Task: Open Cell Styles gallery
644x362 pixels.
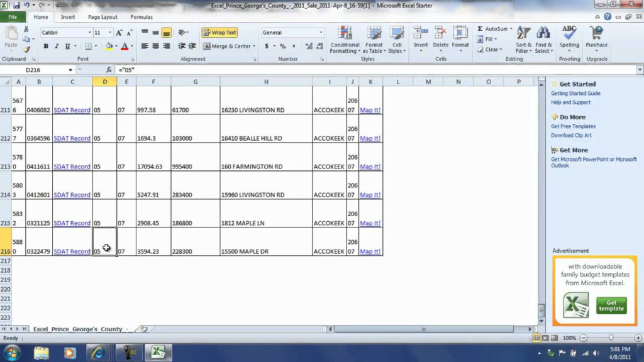Action: click(x=397, y=40)
